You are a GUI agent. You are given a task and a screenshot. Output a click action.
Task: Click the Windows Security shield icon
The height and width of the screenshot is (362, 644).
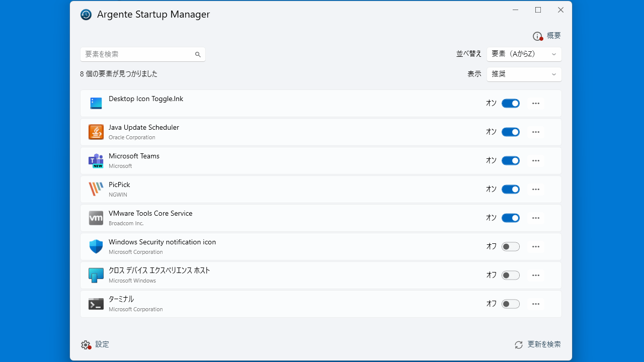pos(96,246)
